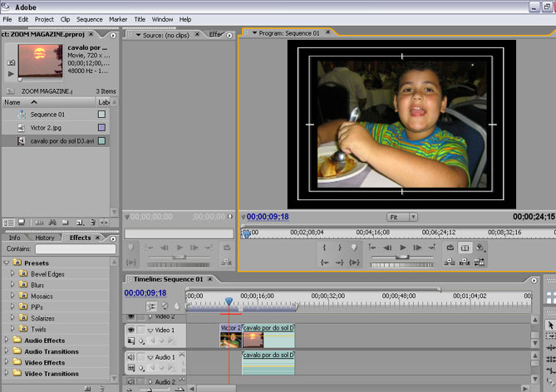The height and width of the screenshot is (392, 556).
Task: Collapse the Presets folder
Action: (x=7, y=263)
